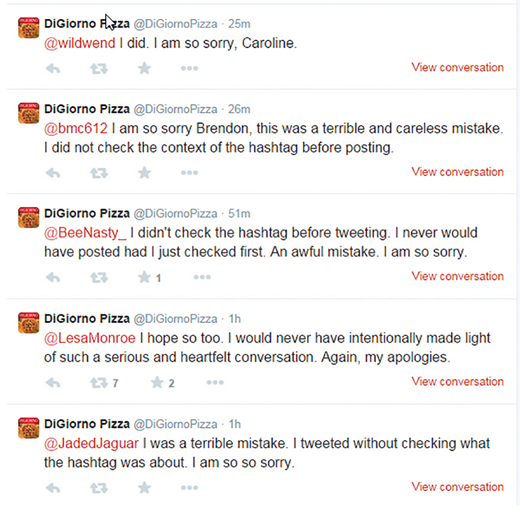Open more options on @JadedJaguar tweet

point(189,488)
